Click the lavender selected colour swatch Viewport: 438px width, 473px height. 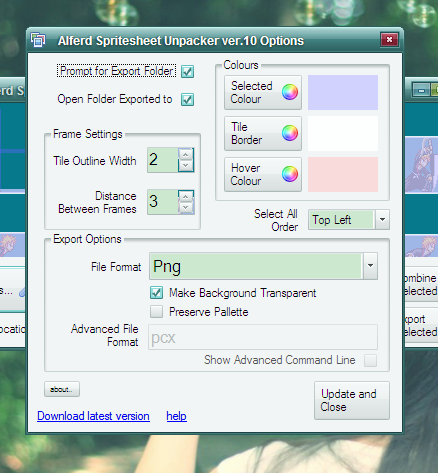[x=343, y=92]
